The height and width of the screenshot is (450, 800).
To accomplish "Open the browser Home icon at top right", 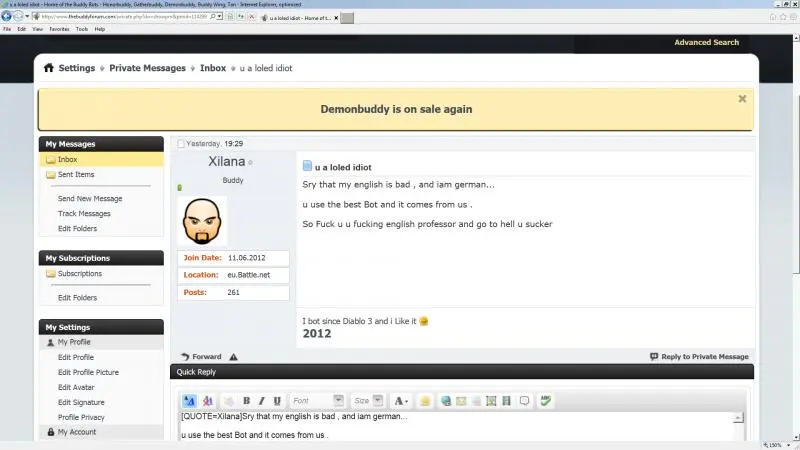I will pyautogui.click(x=773, y=17).
